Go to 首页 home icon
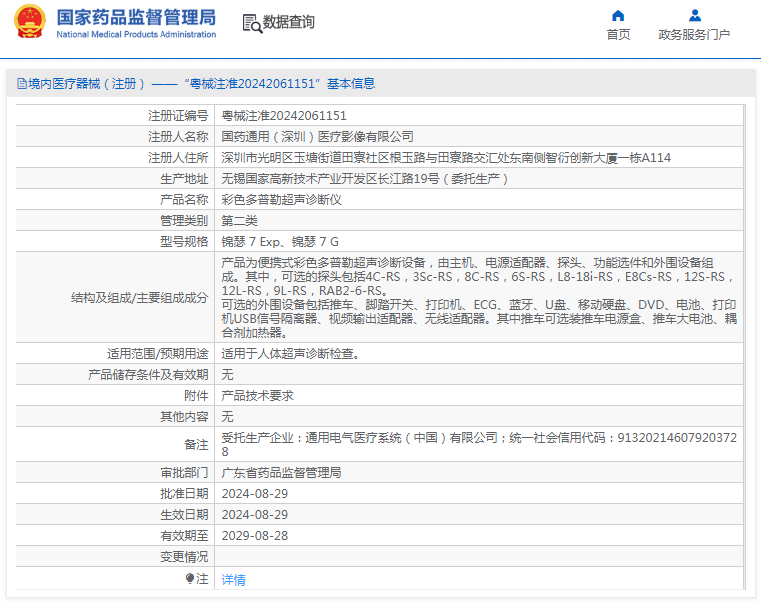 (618, 16)
